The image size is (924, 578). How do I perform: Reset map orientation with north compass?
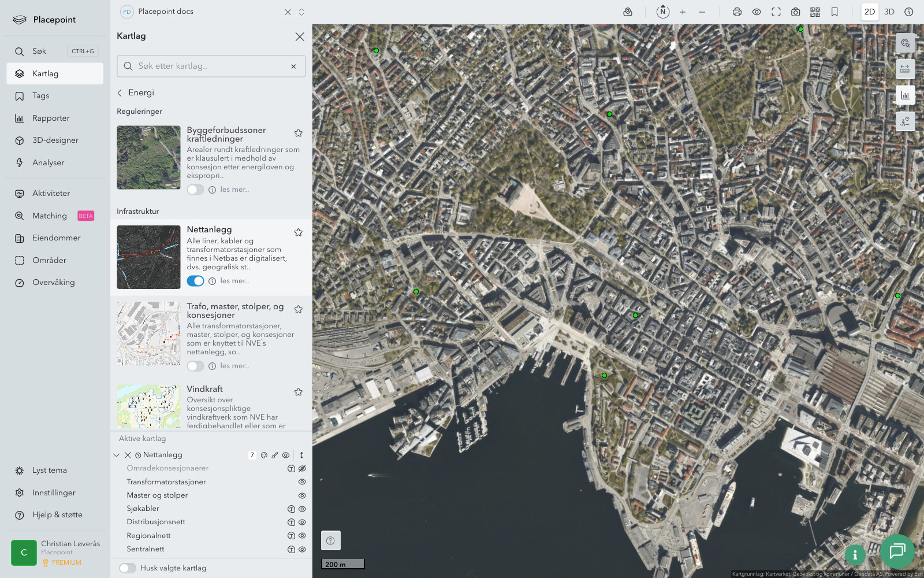(x=663, y=12)
